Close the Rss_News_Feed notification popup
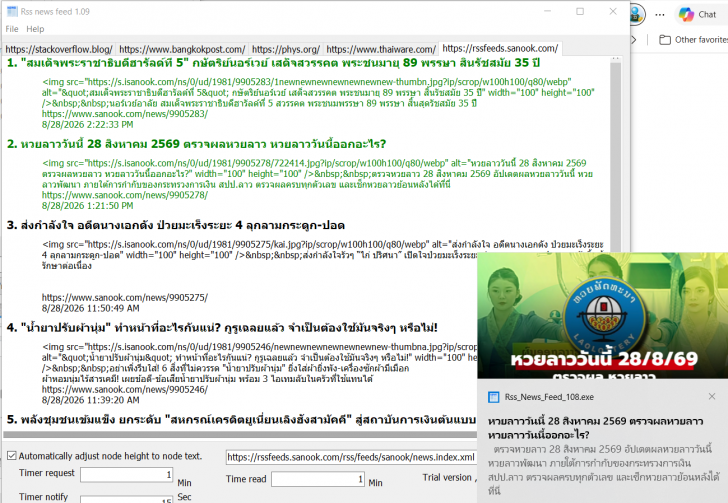This screenshot has height=503, width=728. pos(712,396)
